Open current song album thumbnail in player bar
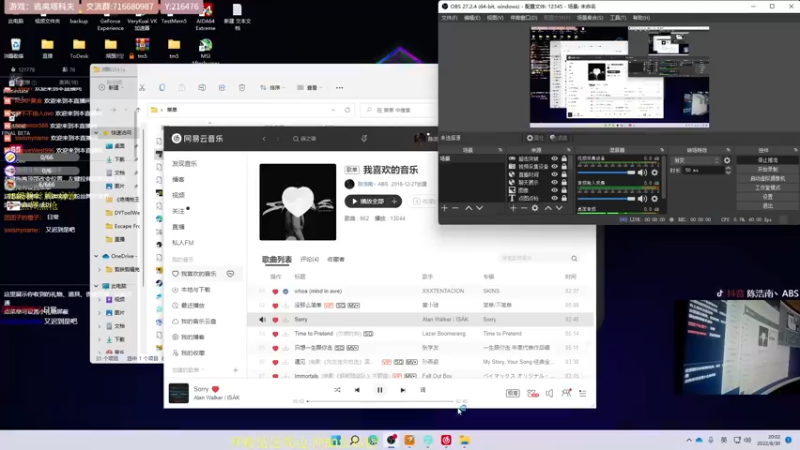This screenshot has height=450, width=800. 179,393
